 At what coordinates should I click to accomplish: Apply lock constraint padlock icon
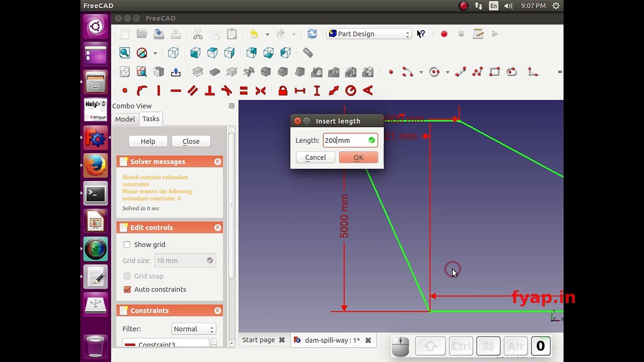coord(283,91)
